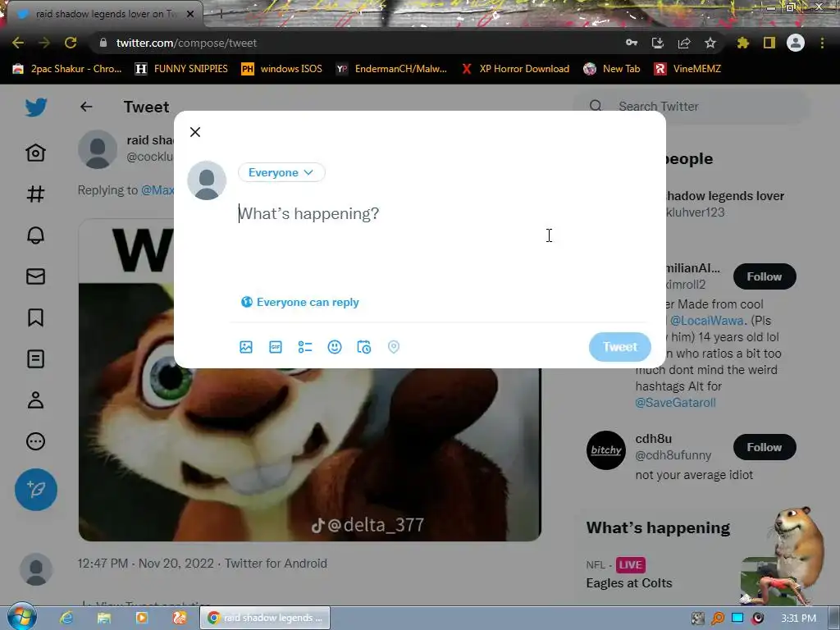
Task: Open the emoji picker
Action: [335, 347]
